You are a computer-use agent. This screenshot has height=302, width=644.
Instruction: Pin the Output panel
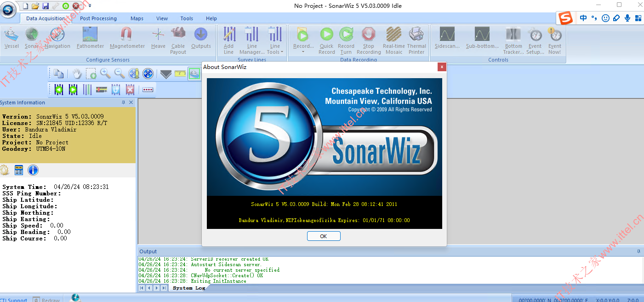(x=638, y=251)
